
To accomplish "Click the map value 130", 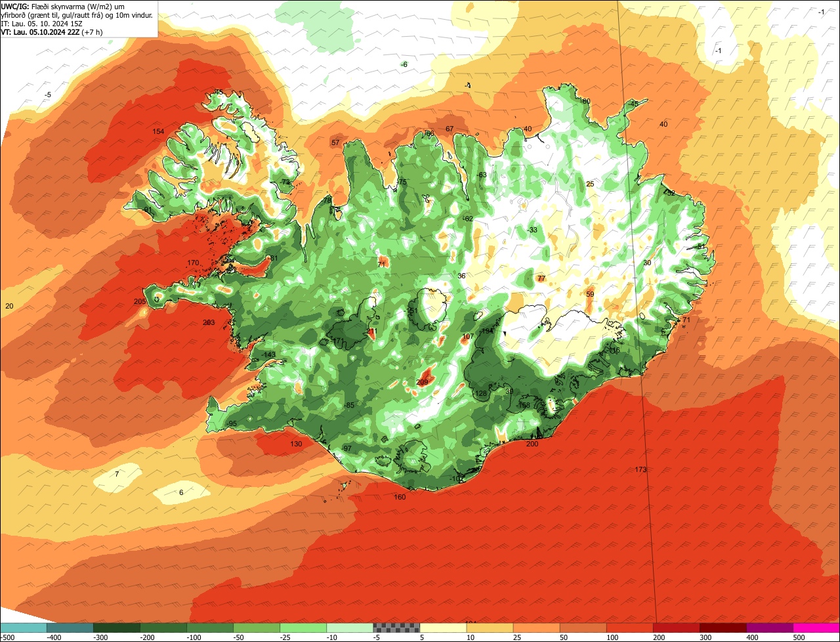I will pos(296,444).
